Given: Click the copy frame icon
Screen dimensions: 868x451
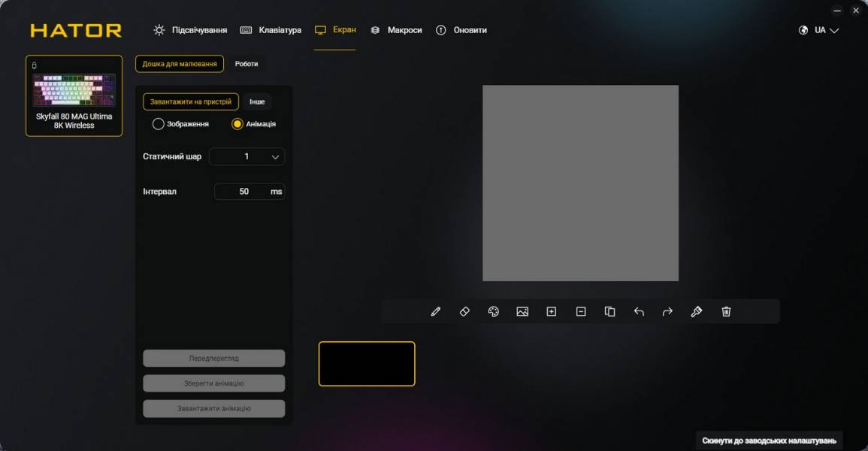Looking at the screenshot, I should [609, 311].
